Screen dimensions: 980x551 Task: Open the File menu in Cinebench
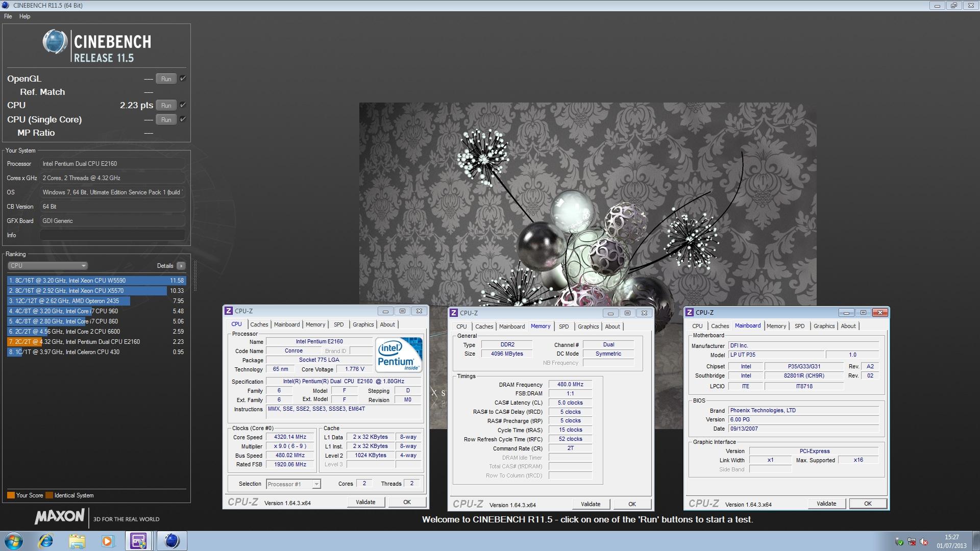point(8,16)
